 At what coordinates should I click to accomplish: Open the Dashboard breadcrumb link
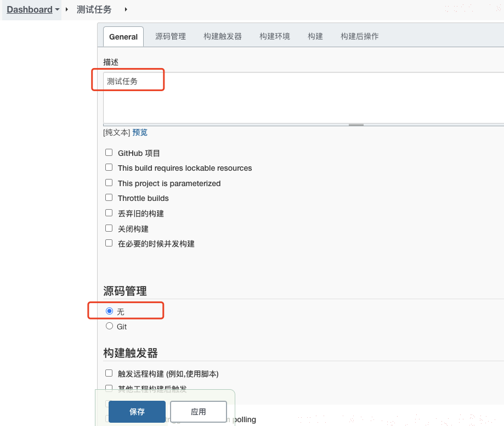pyautogui.click(x=29, y=10)
